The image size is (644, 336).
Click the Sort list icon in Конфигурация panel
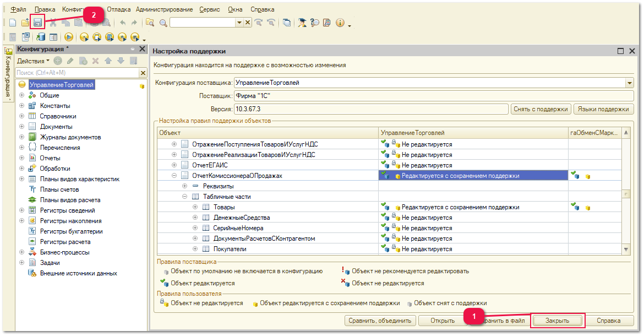click(134, 61)
